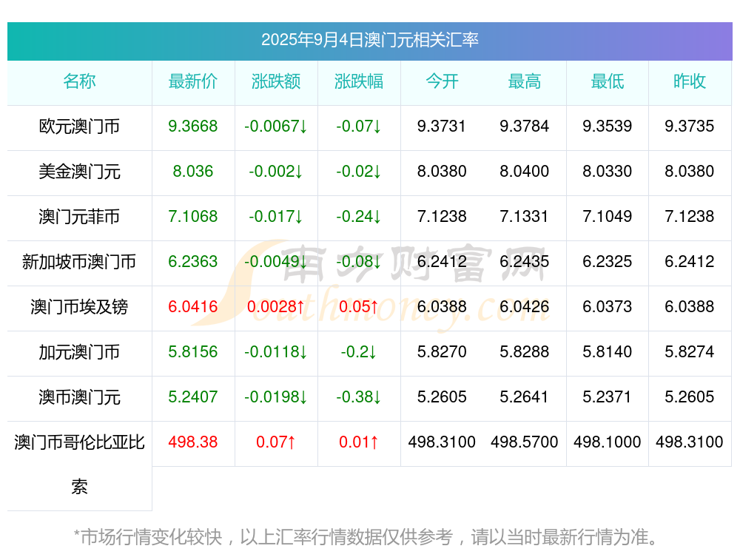
Task: Click change amount -0.0049↓
Action: click(275, 261)
